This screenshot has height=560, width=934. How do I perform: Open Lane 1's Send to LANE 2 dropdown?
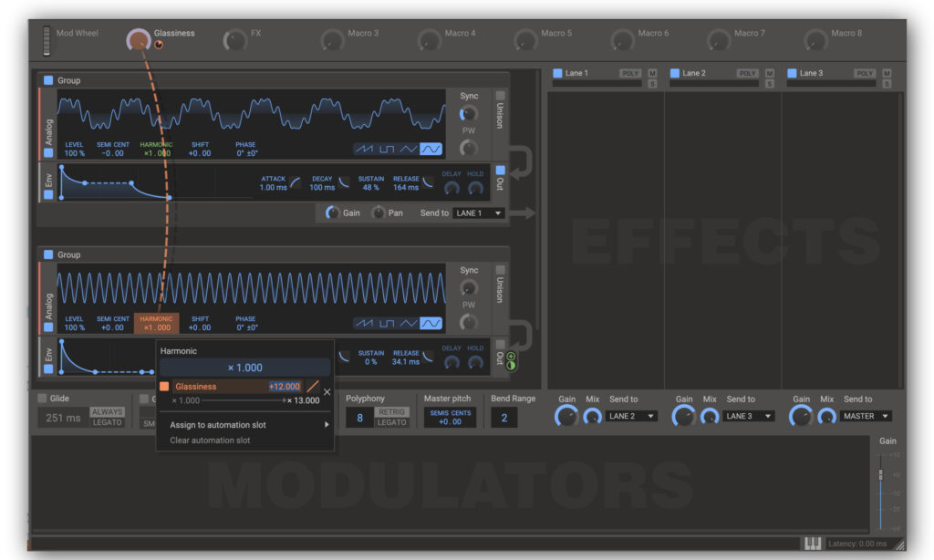(631, 416)
